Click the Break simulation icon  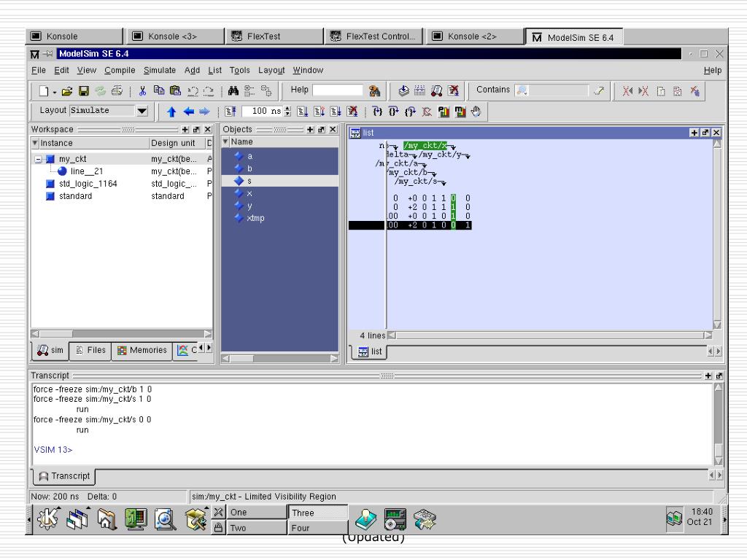point(453,90)
